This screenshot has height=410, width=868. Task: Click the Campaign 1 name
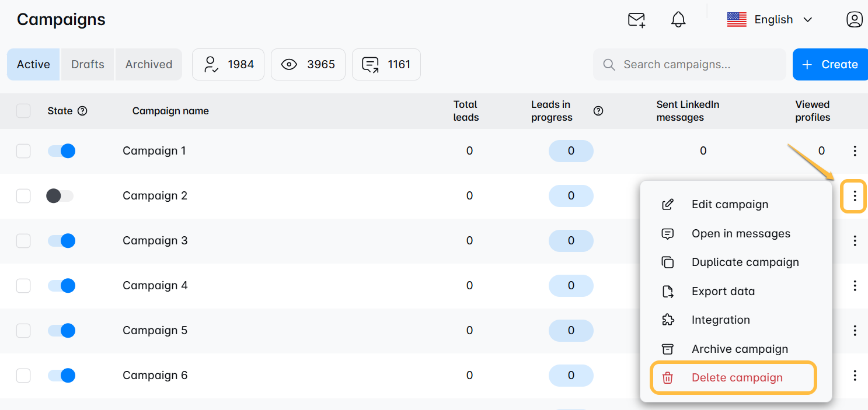pos(154,151)
